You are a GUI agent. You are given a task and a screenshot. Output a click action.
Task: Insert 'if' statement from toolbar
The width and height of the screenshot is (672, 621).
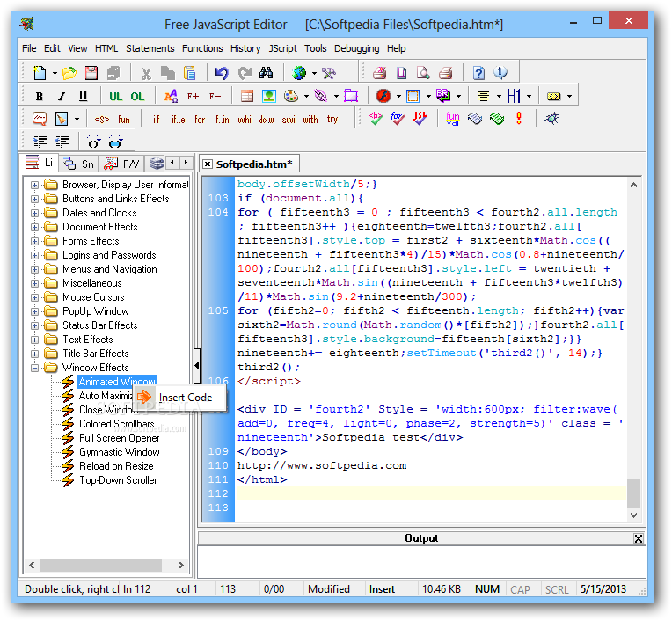point(157,119)
